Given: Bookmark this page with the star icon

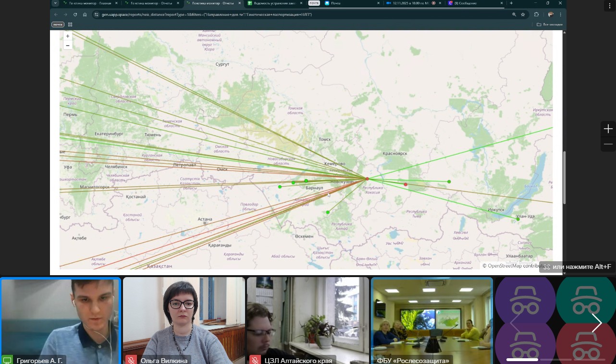Looking at the screenshot, I should tap(523, 14).
